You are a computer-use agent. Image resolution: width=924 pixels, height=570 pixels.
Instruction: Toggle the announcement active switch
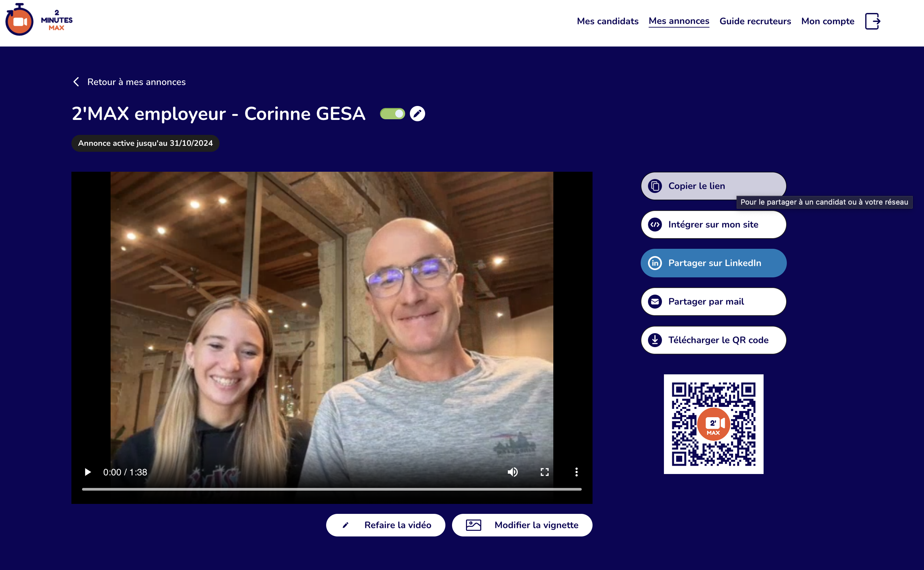[392, 114]
